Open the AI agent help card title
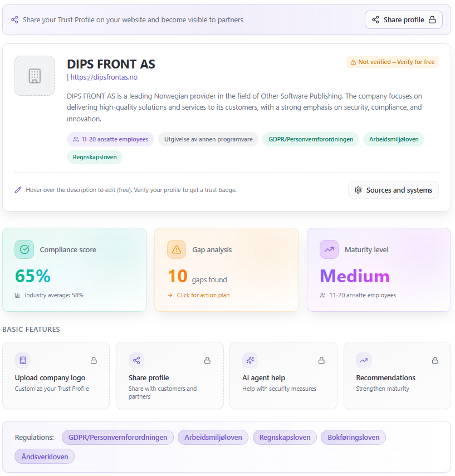 point(263,377)
